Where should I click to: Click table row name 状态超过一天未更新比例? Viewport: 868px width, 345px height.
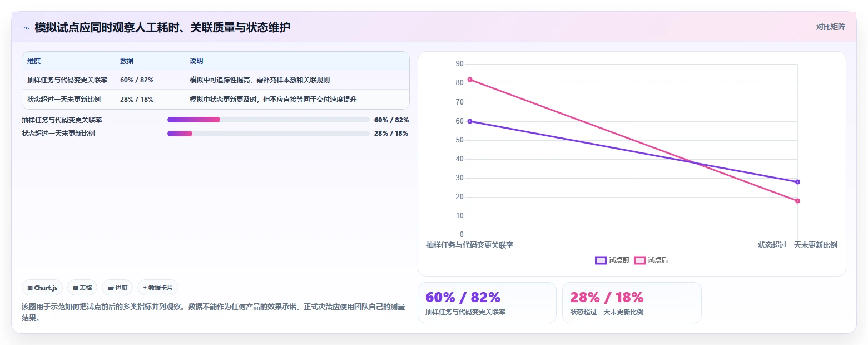pos(64,100)
